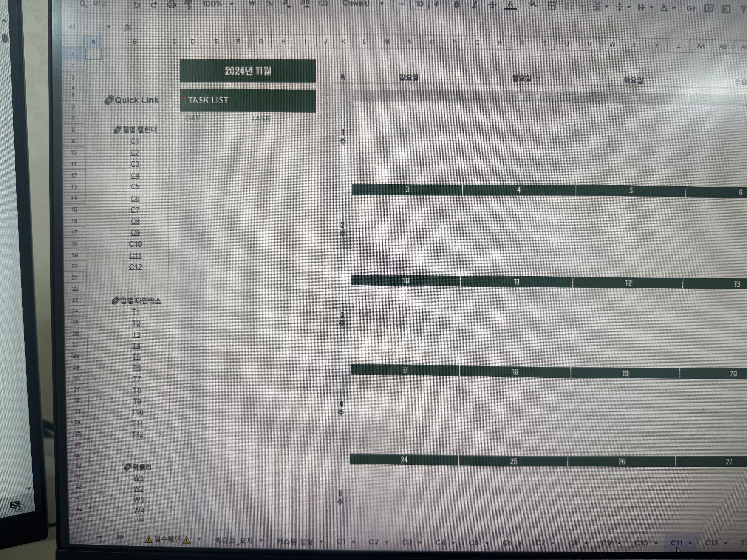747x560 pixels.
Task: Decrease decimal places icon
Action: (287, 4)
